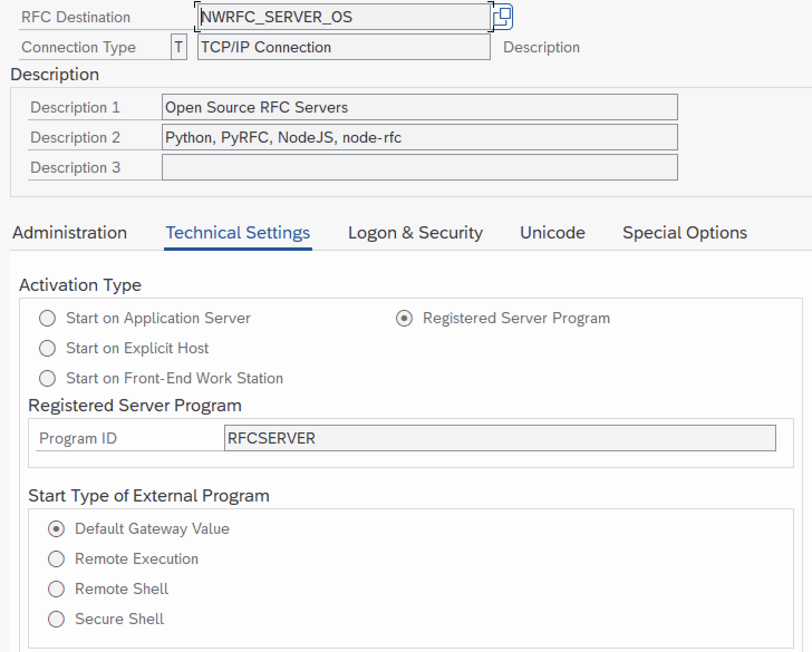
Task: Select Registered Server Program radio button
Action: [x=404, y=318]
